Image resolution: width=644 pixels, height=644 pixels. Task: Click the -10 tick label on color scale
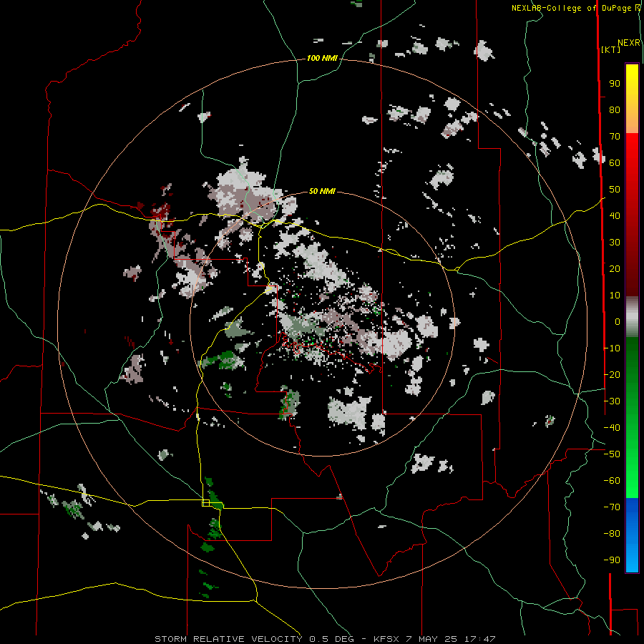(x=612, y=348)
